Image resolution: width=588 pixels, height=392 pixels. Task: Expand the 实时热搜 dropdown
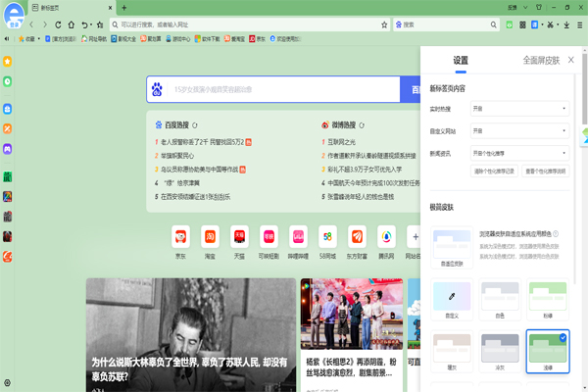(x=519, y=108)
